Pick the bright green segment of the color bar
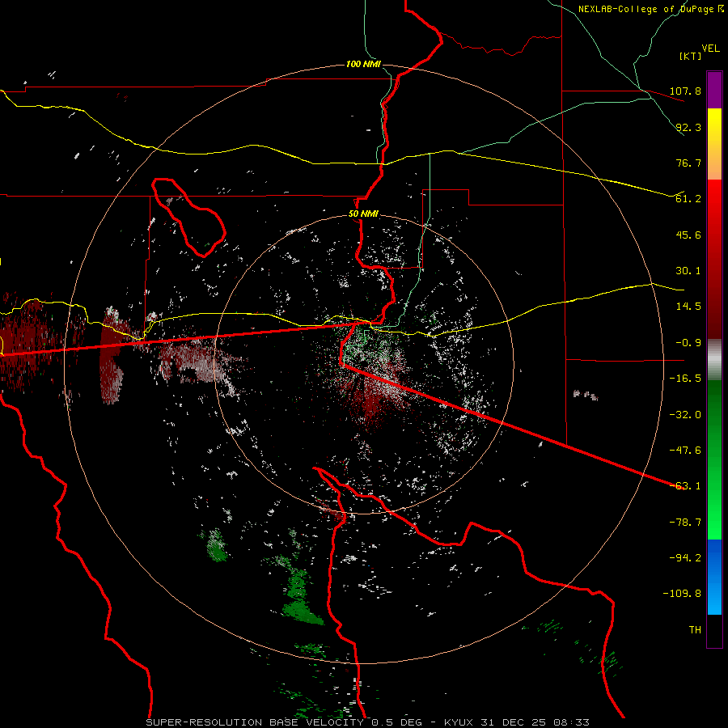This screenshot has width=728, height=728. (714, 459)
